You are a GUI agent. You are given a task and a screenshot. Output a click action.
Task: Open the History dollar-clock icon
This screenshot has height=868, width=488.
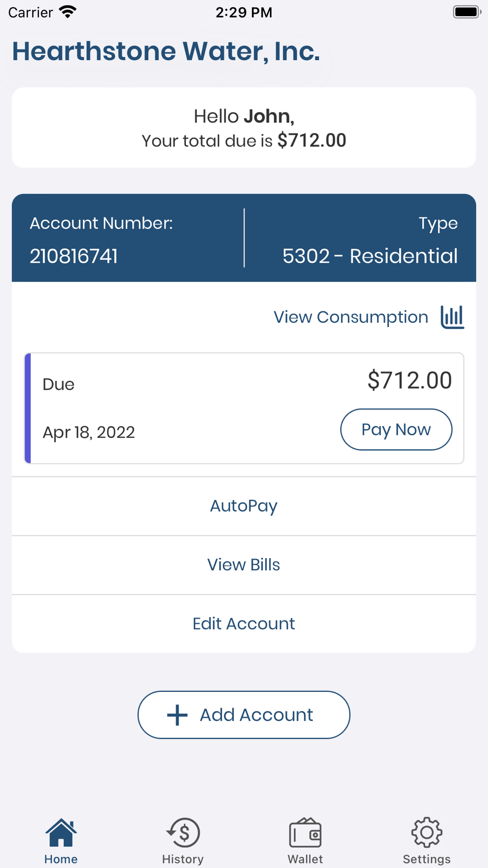(183, 832)
